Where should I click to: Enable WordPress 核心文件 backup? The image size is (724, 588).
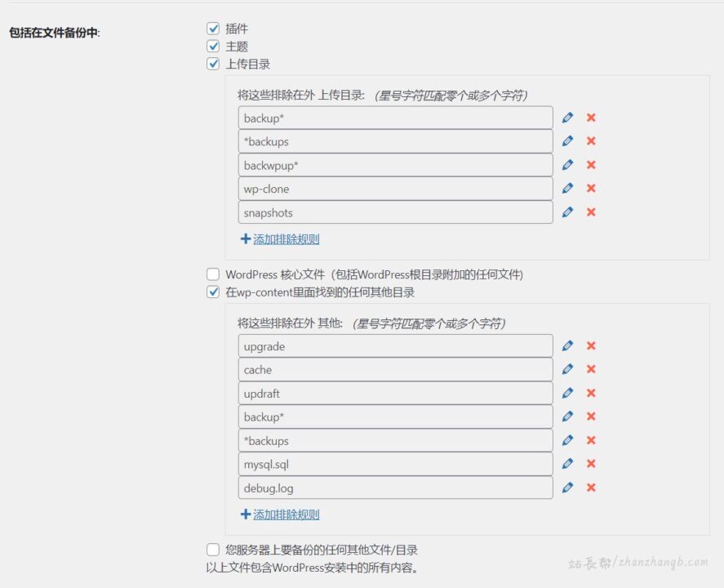213,274
